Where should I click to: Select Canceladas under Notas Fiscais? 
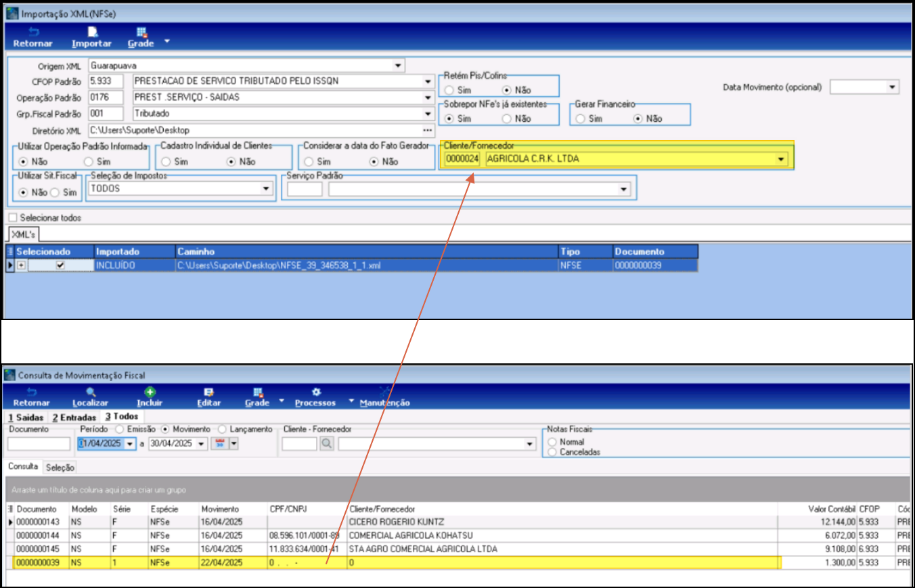(x=553, y=451)
